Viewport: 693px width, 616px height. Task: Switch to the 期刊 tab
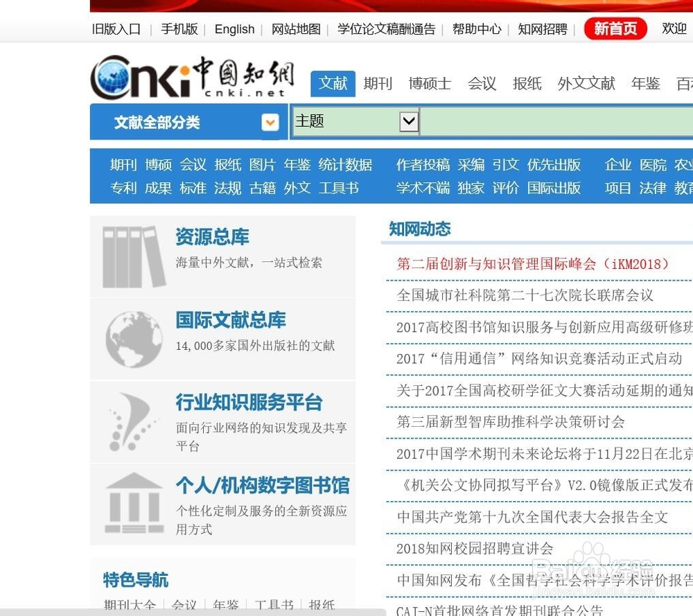[377, 83]
